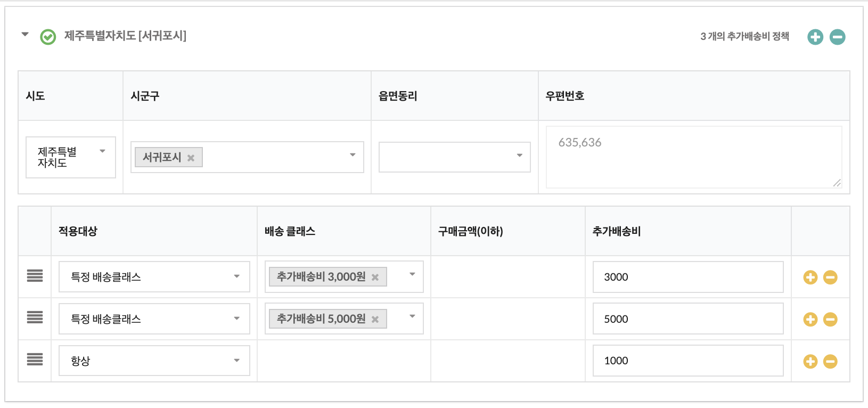Click the teal remove policy minus icon
868x408 pixels.
(x=838, y=37)
